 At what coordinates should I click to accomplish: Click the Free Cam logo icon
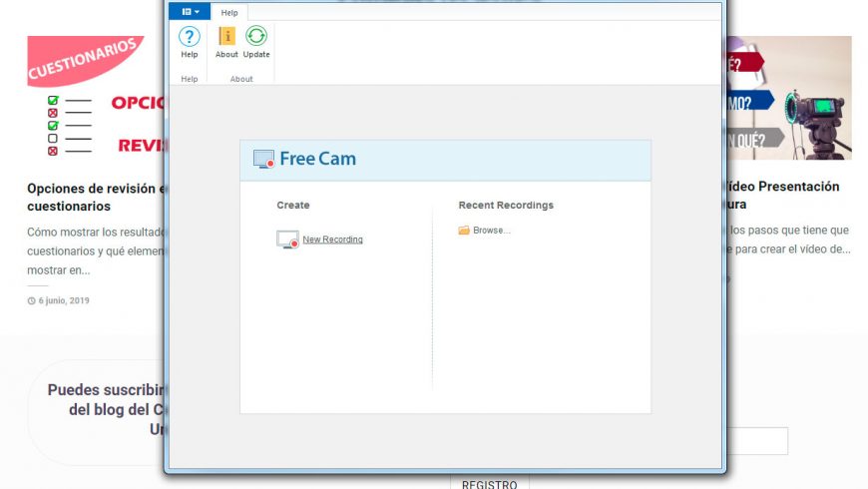click(x=263, y=159)
